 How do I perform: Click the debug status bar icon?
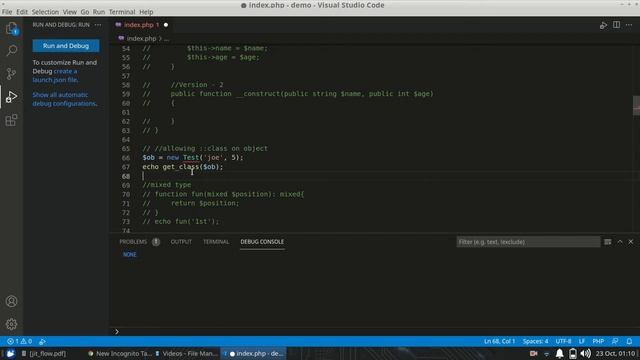pos(42,341)
